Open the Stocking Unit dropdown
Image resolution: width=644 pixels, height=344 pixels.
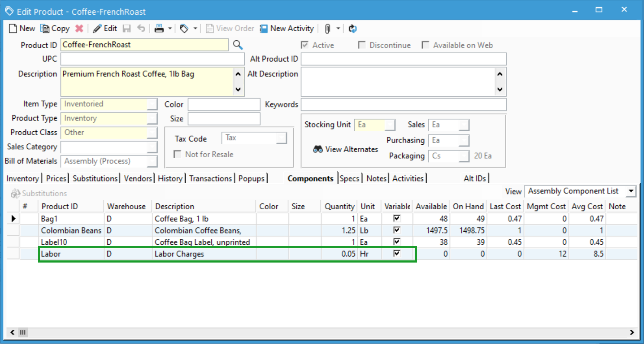coord(390,125)
